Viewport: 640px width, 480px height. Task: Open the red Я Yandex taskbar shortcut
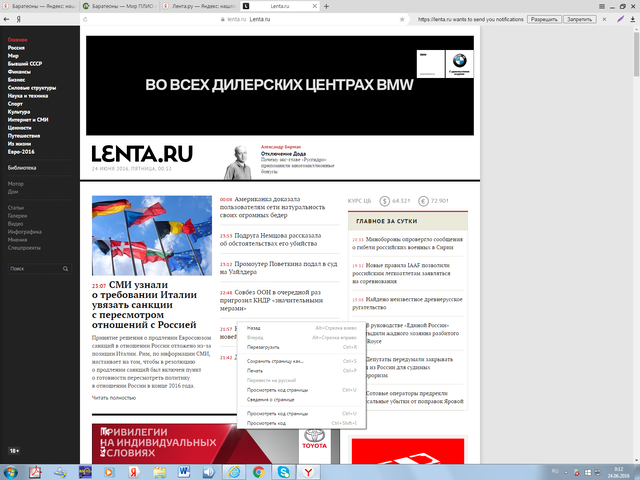point(134,472)
